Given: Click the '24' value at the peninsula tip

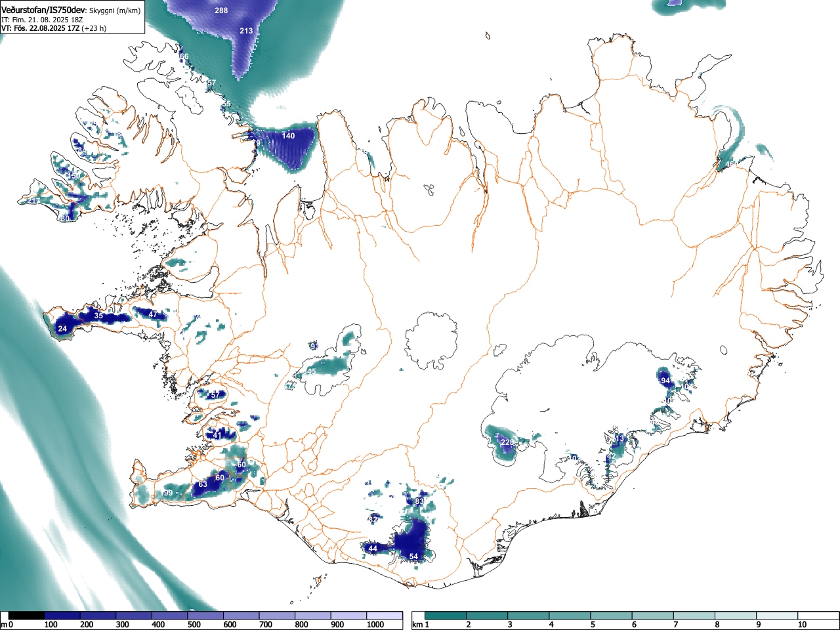Looking at the screenshot, I should click(62, 329).
